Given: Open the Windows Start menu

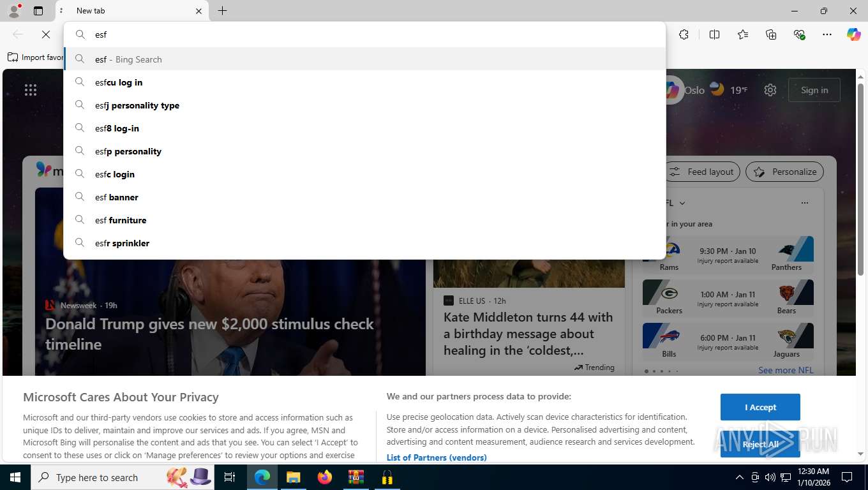Looking at the screenshot, I should pos(15,477).
